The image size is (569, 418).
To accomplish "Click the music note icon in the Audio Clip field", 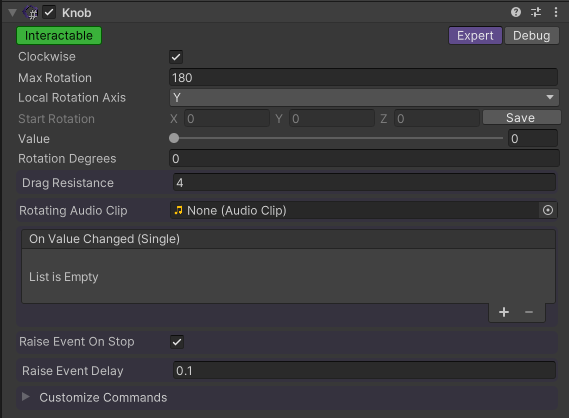I will click(x=179, y=210).
